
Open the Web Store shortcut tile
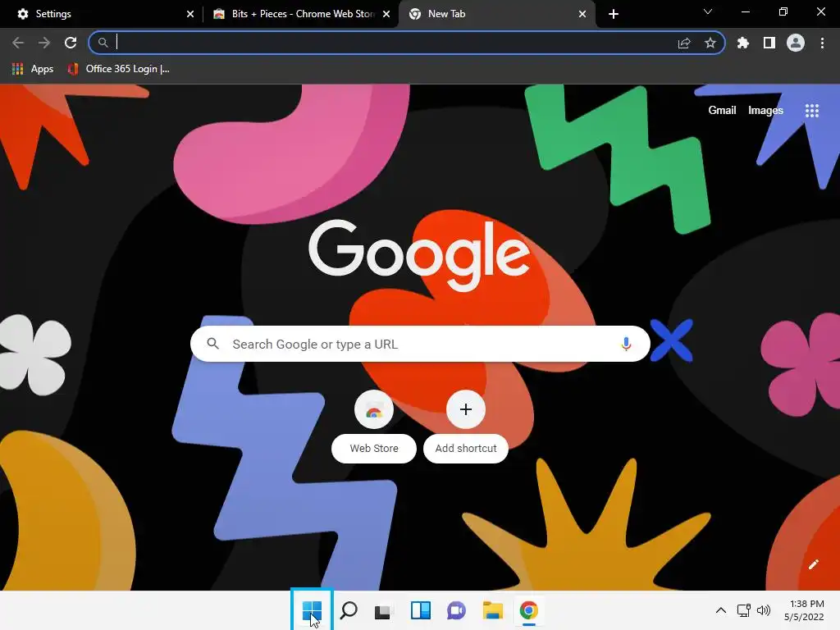tap(374, 427)
